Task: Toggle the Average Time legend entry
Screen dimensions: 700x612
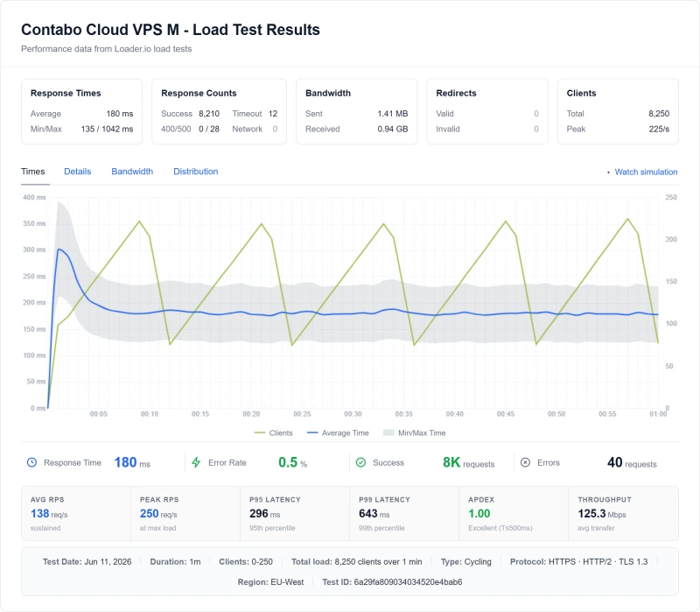Action: (x=338, y=433)
